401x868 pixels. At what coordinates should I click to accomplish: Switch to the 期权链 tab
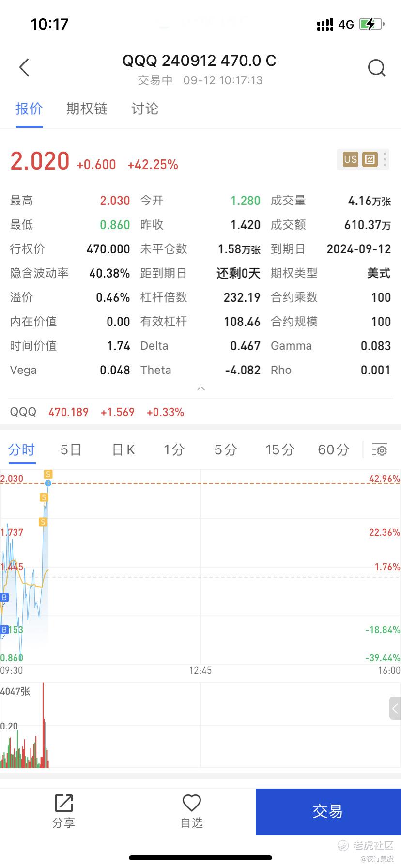click(87, 109)
